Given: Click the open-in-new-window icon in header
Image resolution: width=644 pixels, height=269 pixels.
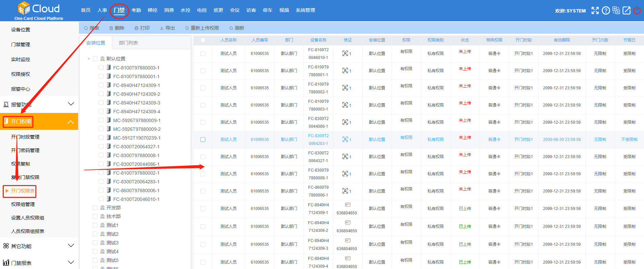Looking at the screenshot, I should 626,10.
